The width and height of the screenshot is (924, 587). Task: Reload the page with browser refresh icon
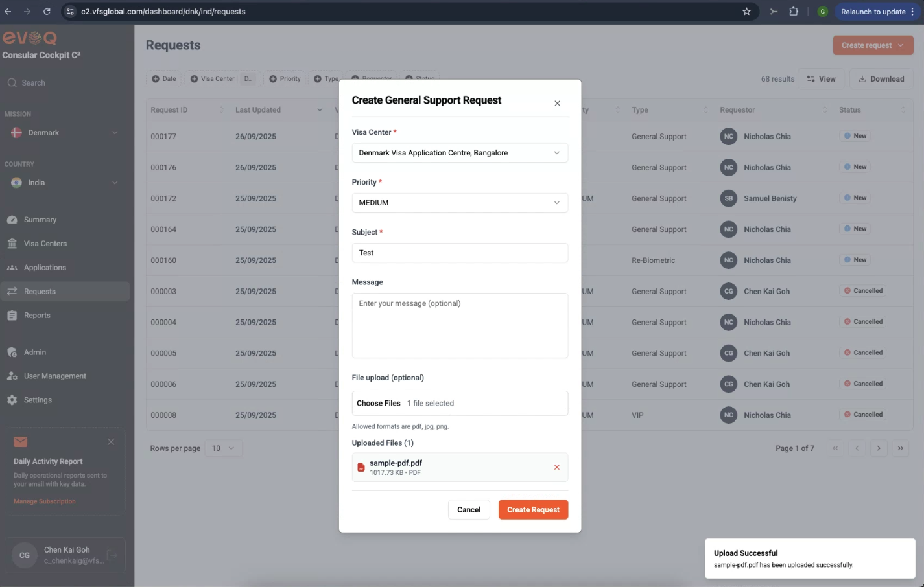pos(47,12)
